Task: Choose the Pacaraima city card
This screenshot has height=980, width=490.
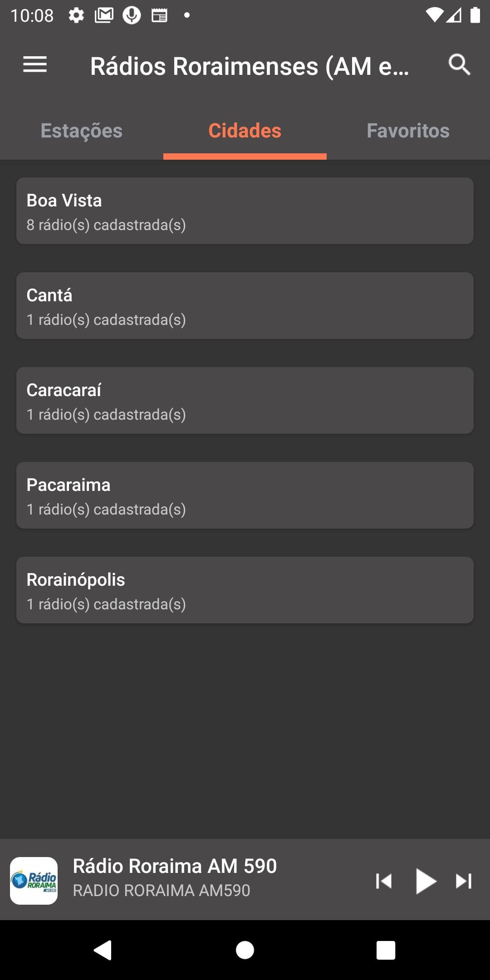Action: (x=245, y=495)
